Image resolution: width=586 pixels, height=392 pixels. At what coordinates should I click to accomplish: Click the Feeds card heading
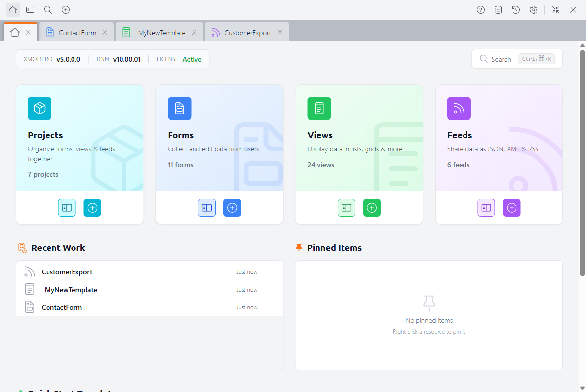pos(460,135)
